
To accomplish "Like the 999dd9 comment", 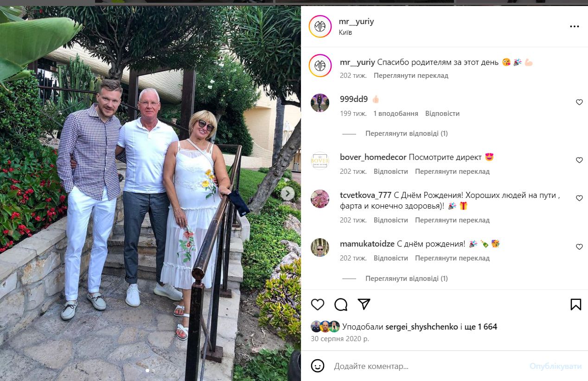I will click(579, 102).
